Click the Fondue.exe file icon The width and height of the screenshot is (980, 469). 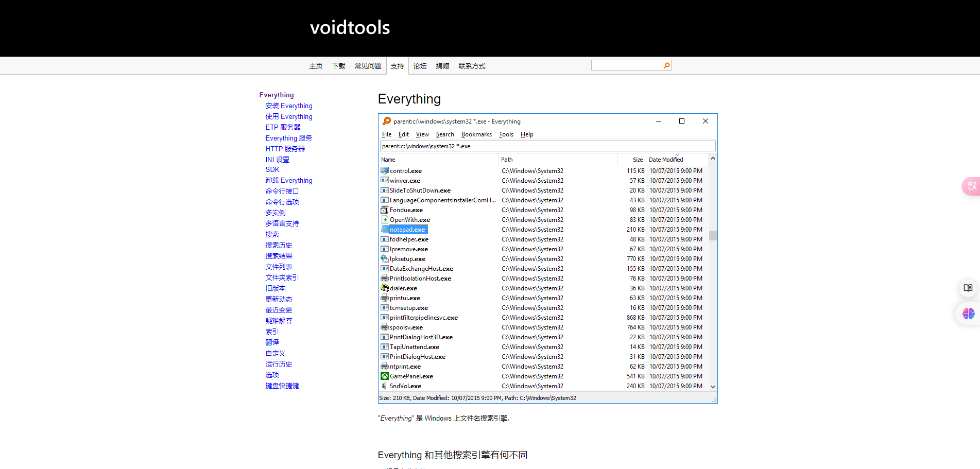[x=384, y=210]
